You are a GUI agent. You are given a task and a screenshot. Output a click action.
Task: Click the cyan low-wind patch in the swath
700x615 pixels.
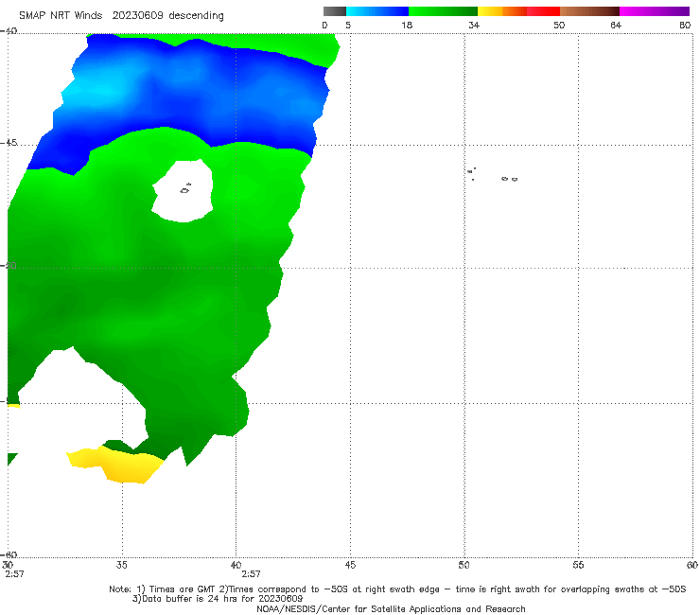pos(96,91)
